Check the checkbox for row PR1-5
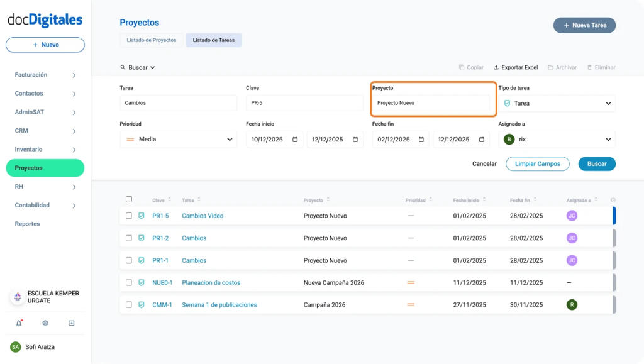This screenshot has width=644, height=364. [x=130, y=216]
